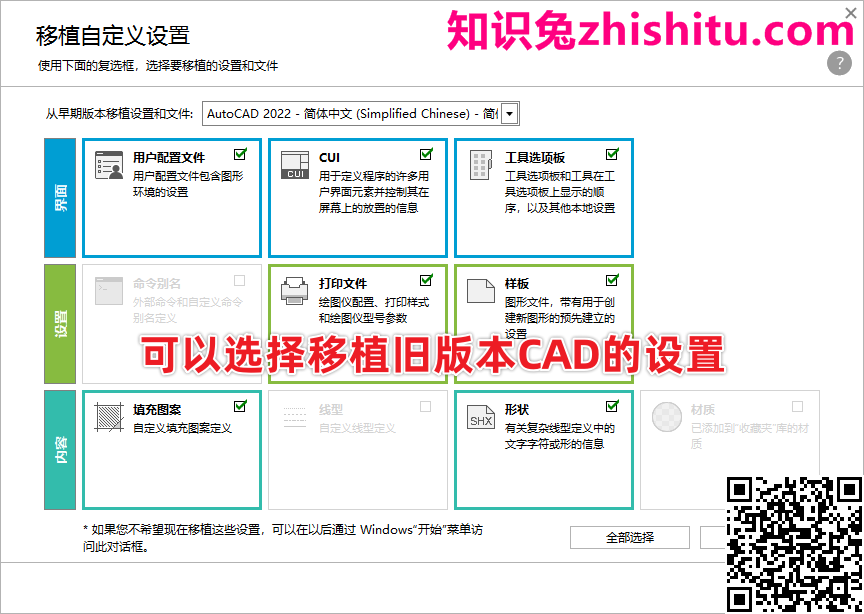Click the 材质 title text
The width and height of the screenshot is (864, 614).
[x=703, y=410]
